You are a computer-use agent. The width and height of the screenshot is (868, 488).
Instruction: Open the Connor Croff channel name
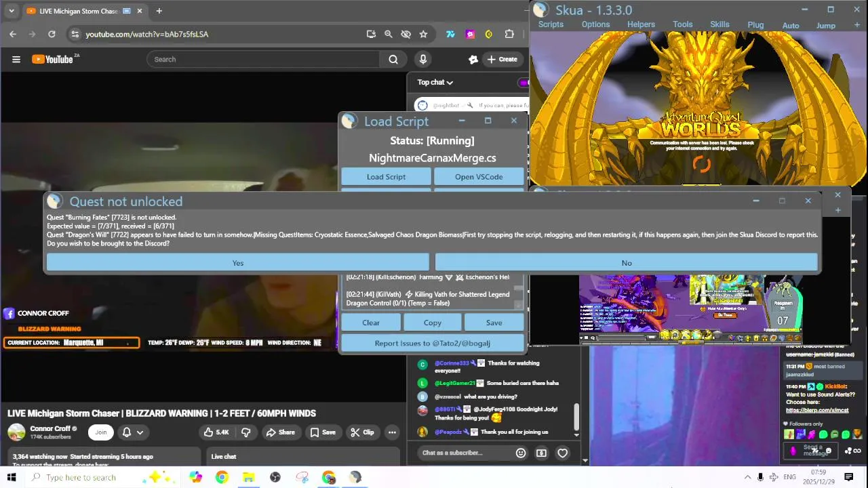[x=51, y=428]
